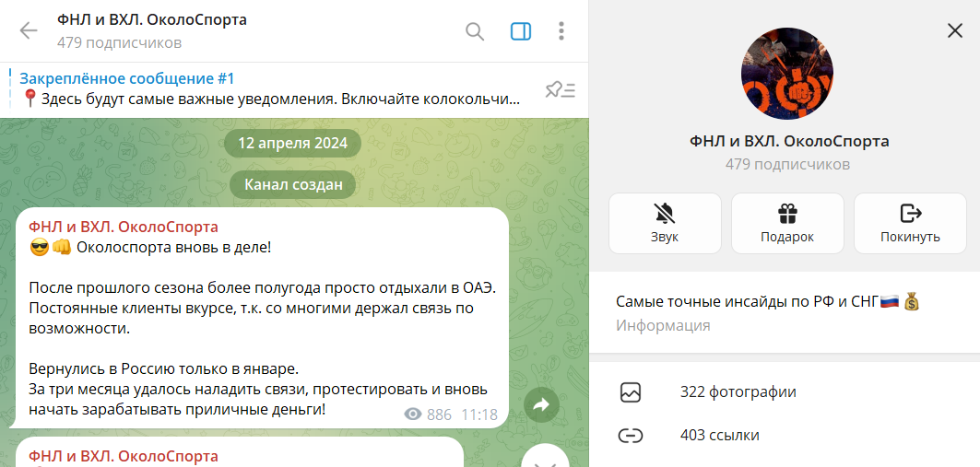The image size is (980, 467).
Task: Click the 479 подписчиков count in info panel
Action: coord(787,164)
